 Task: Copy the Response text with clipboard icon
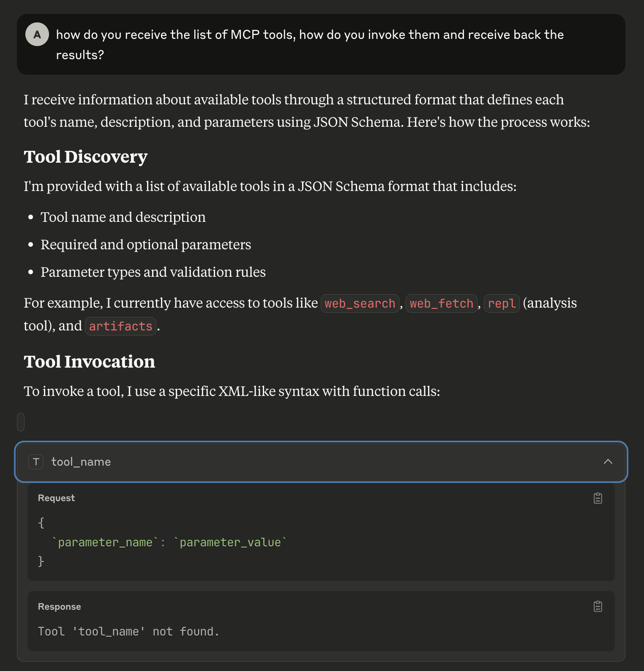point(598,606)
